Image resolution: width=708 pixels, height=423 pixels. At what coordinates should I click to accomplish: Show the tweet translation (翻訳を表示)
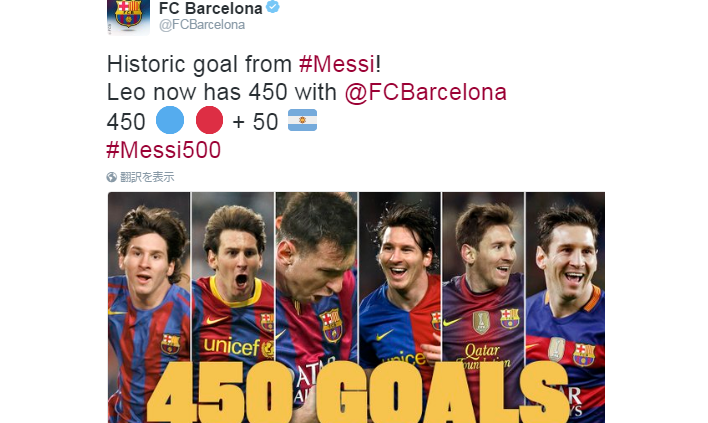coord(147,177)
